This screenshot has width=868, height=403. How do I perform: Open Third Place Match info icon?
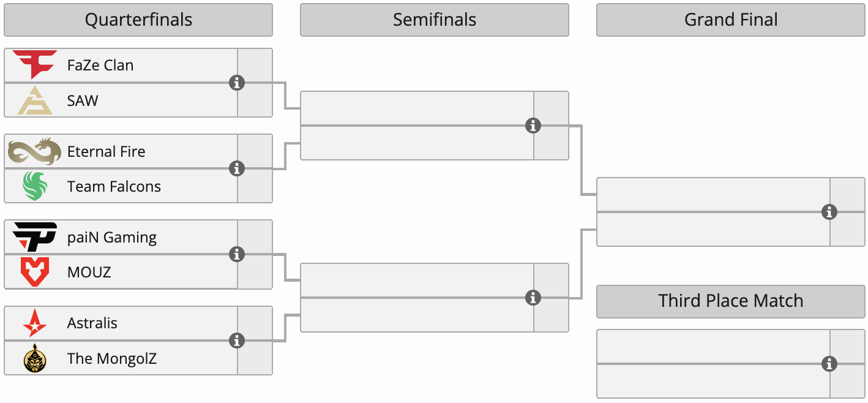tap(829, 364)
